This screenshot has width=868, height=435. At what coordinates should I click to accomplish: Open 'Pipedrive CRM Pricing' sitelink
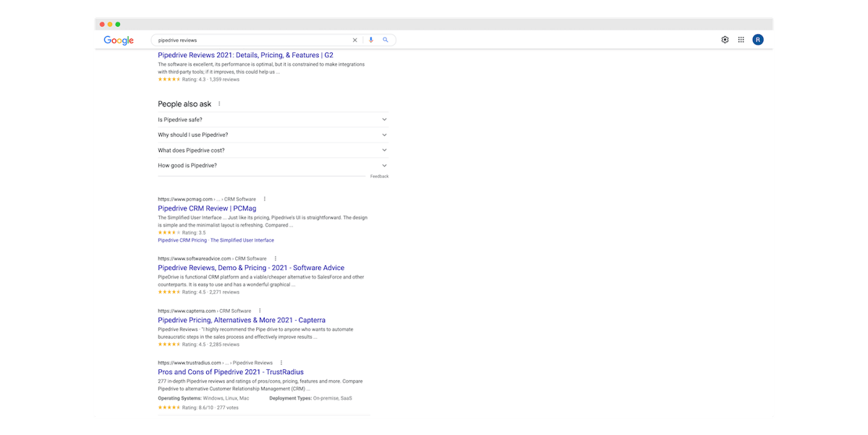[183, 240]
